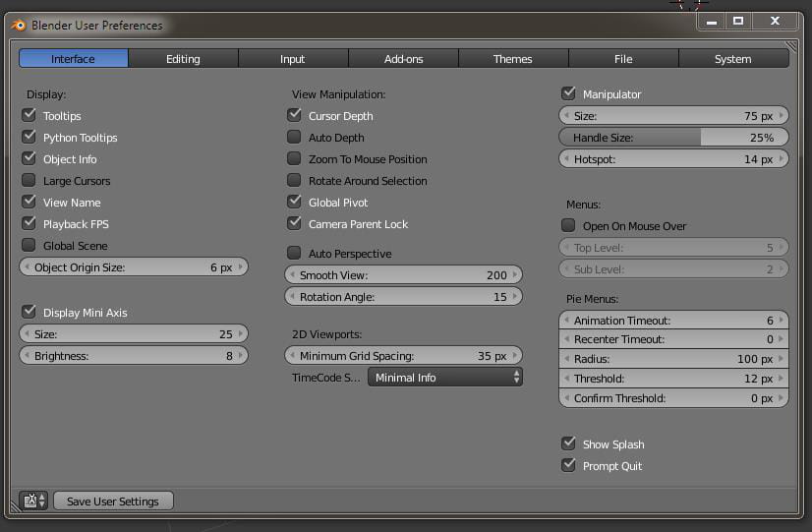This screenshot has width=812, height=532.
Task: Open the TimeCode Style Minimal Info dropdown
Action: tap(445, 378)
